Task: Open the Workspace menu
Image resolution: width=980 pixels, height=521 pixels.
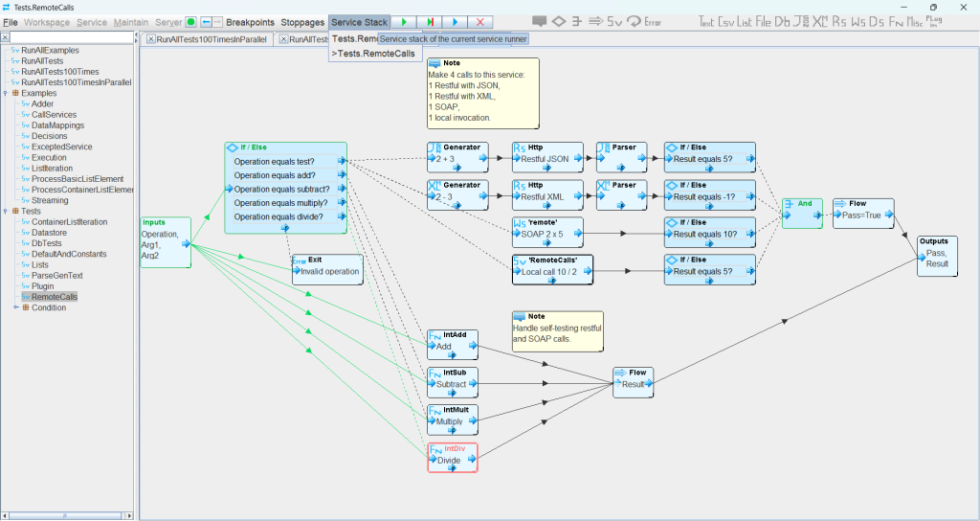Action: coord(47,22)
